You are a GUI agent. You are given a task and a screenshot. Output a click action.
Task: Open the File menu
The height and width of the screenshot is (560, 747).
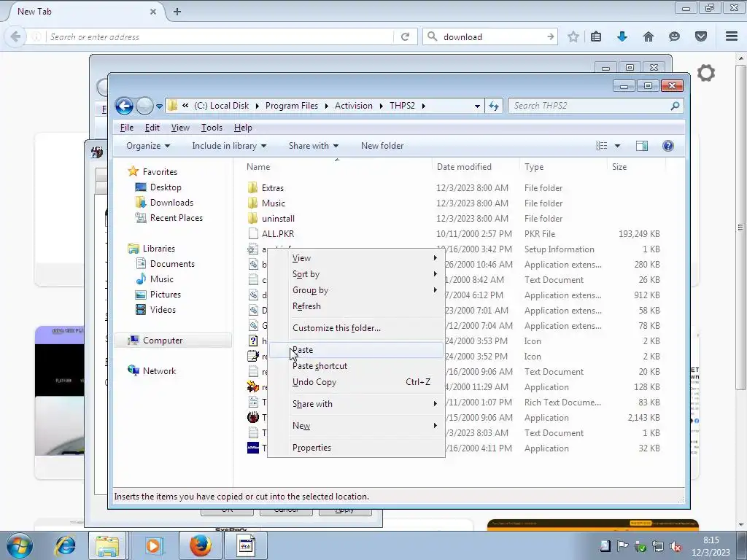click(x=126, y=128)
